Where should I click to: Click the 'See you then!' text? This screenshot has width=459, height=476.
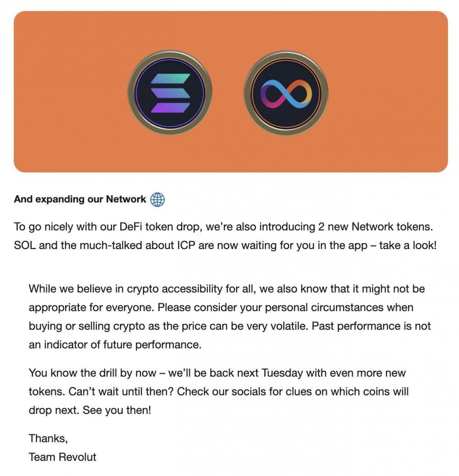[117, 410]
